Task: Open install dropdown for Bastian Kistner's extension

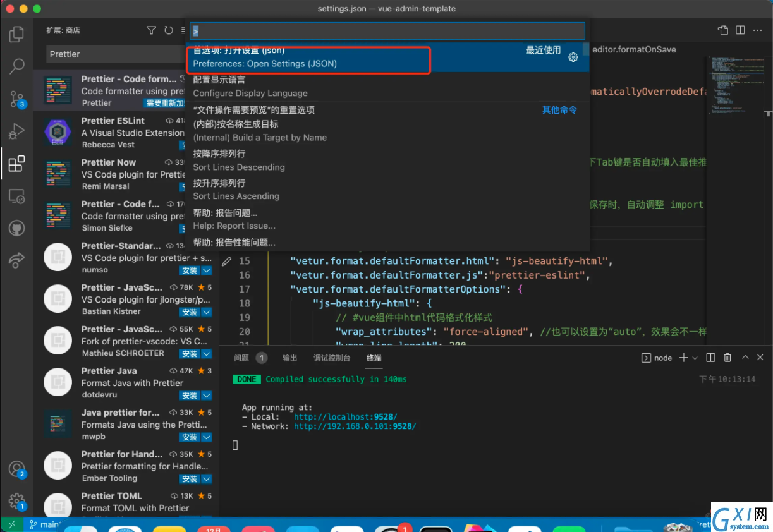Action: (207, 312)
